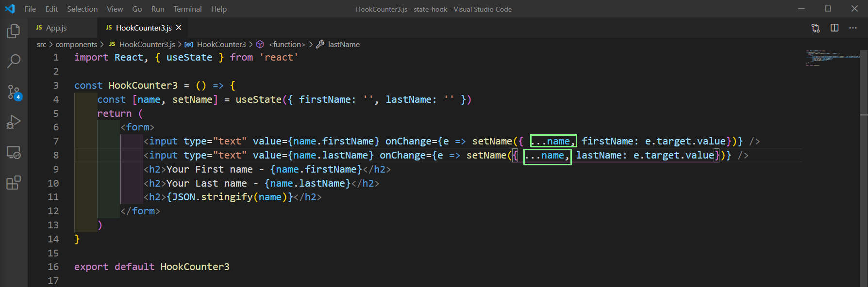Screen dimensions: 868x287
Task: Click the wrench property icon before lastName
Action: click(320, 44)
